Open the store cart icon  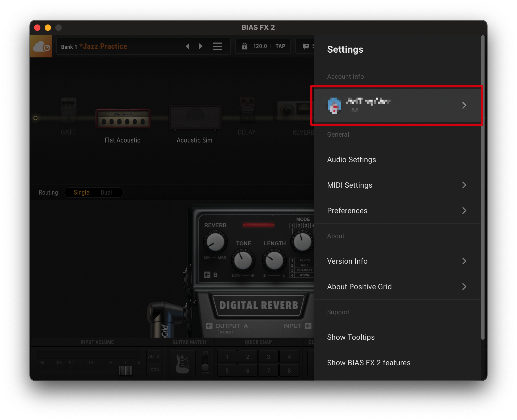pos(306,46)
